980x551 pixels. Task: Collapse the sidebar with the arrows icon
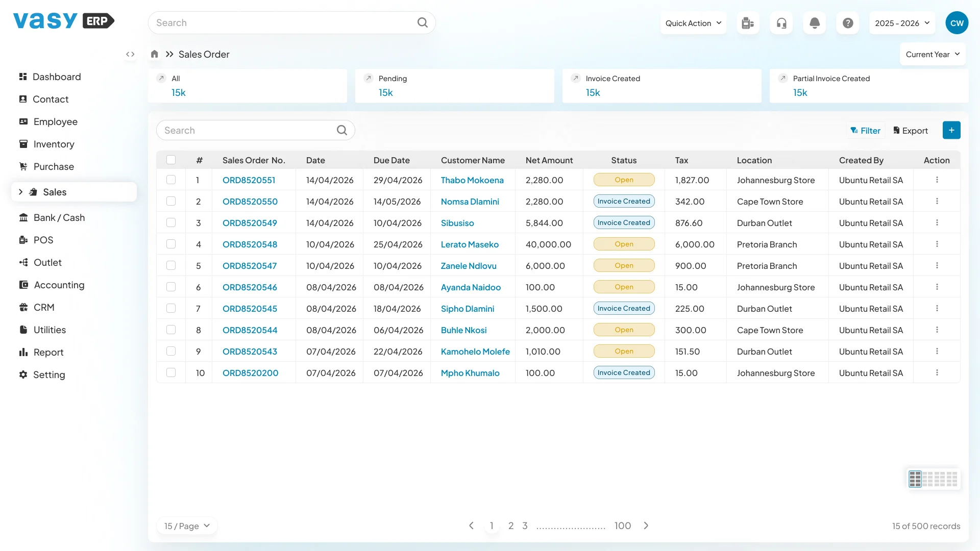click(130, 54)
